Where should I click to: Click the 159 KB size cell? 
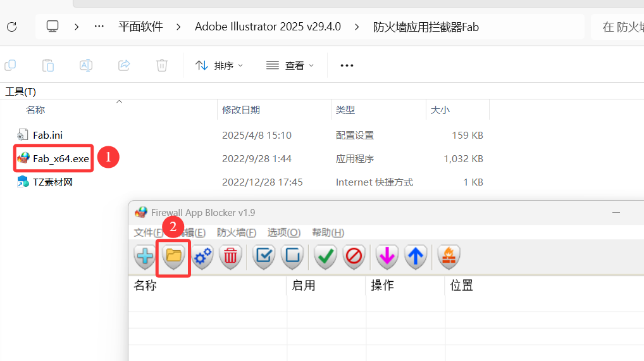pos(468,136)
